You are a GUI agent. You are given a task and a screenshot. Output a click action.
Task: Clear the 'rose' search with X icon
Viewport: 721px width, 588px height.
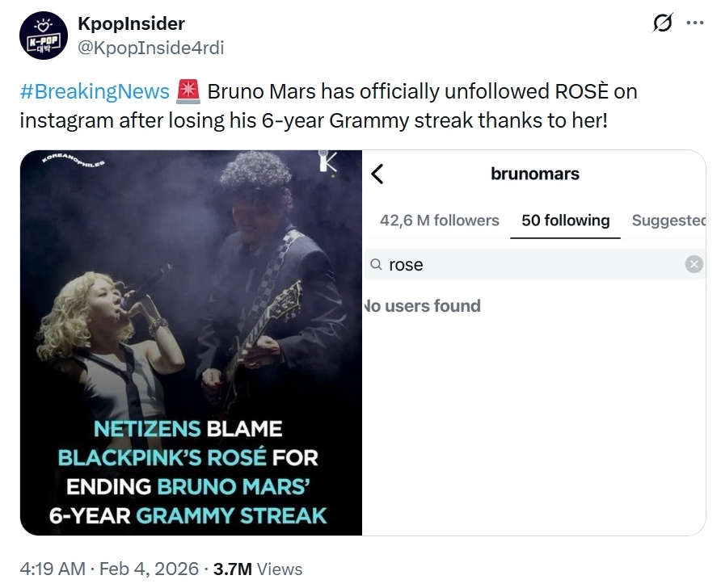click(694, 264)
